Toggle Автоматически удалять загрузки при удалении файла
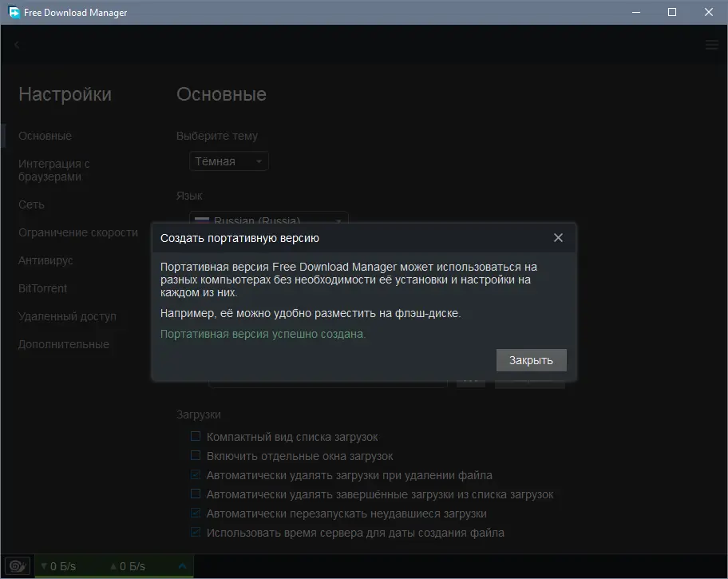 (196, 474)
